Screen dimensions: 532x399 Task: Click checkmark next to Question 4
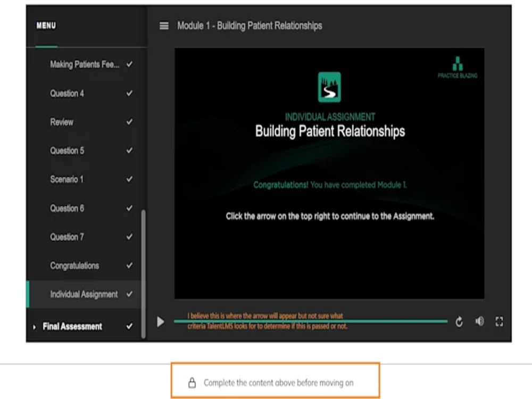129,93
